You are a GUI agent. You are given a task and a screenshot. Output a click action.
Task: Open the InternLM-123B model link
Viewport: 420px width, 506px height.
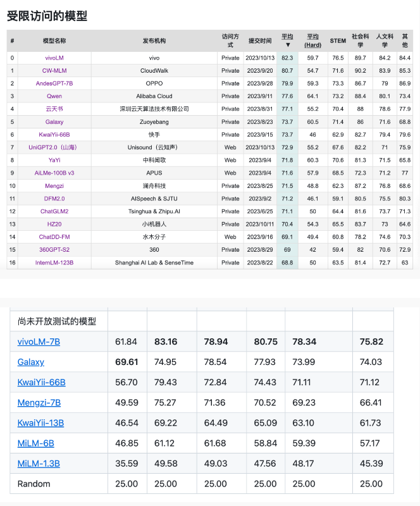tap(54, 262)
